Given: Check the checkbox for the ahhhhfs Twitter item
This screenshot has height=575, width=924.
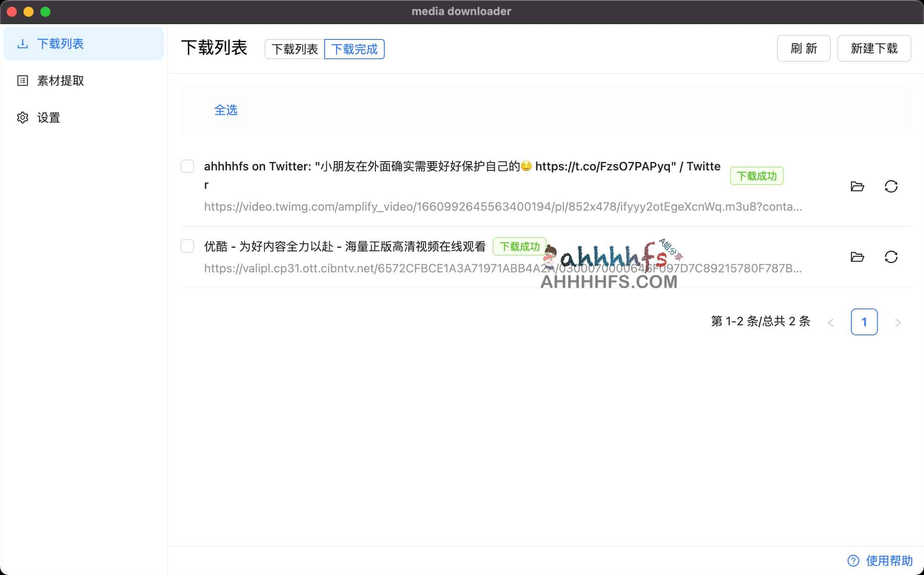Looking at the screenshot, I should tap(187, 167).
